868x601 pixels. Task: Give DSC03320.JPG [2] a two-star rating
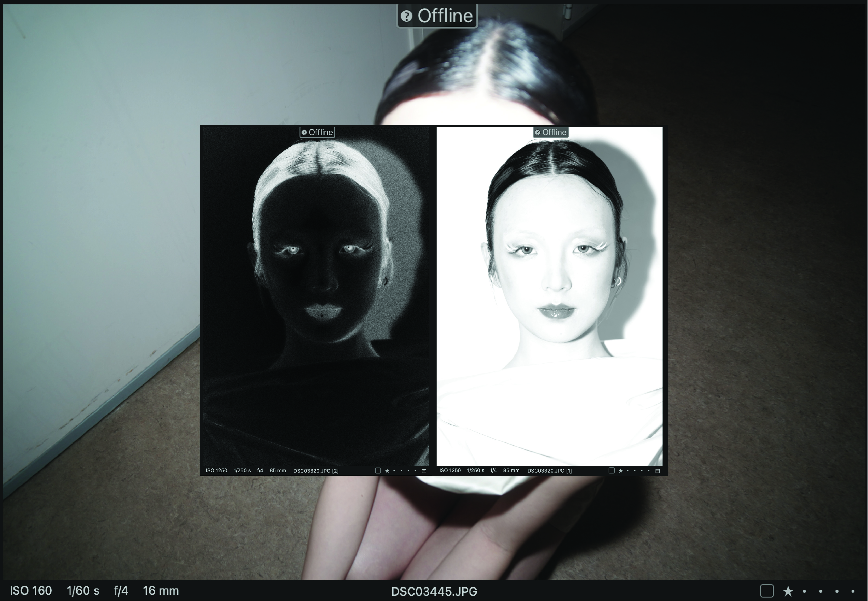[x=394, y=471]
